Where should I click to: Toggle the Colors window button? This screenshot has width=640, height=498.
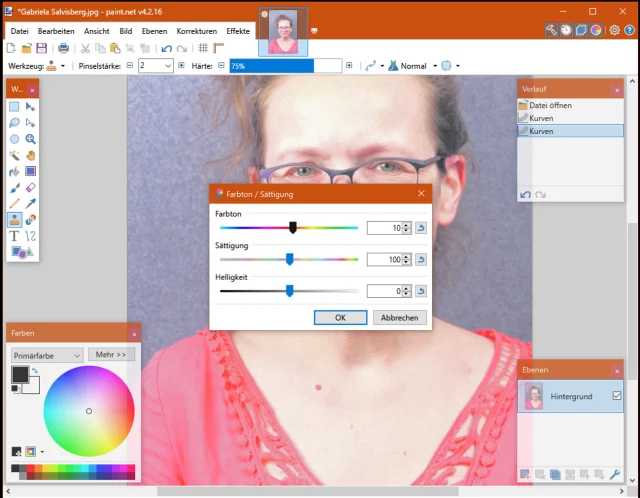click(596, 30)
